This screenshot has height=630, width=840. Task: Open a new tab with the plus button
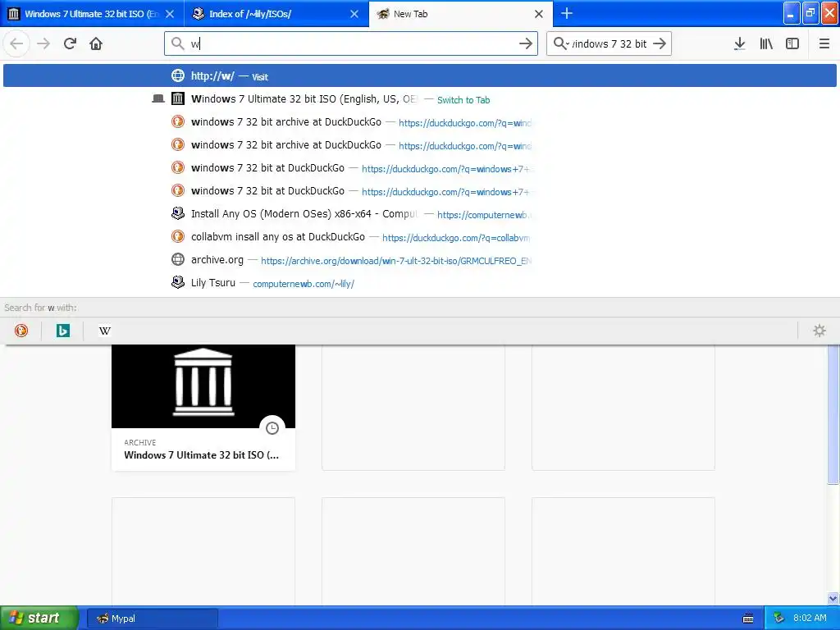point(567,13)
